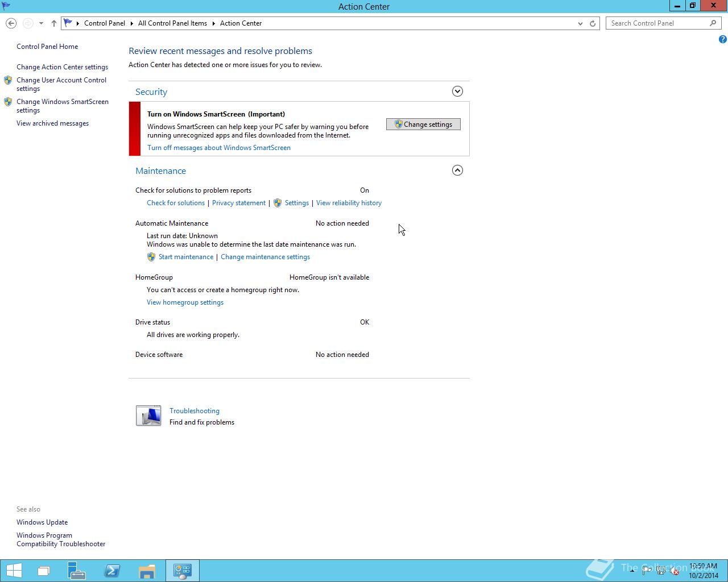Click the Device software label
Viewport: 728px width, 582px height.
coord(159,355)
